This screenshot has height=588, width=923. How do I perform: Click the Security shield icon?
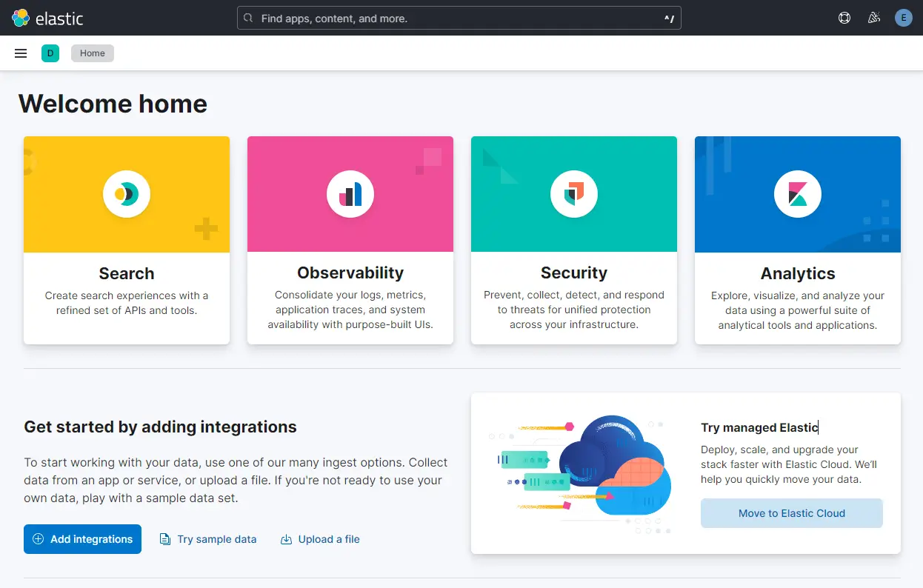click(574, 194)
